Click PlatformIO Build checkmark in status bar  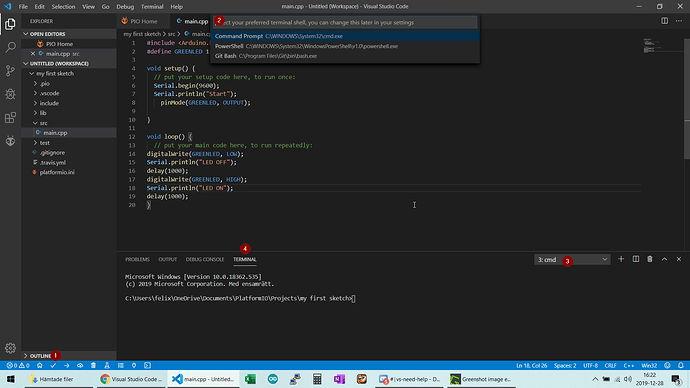pyautogui.click(x=53, y=366)
